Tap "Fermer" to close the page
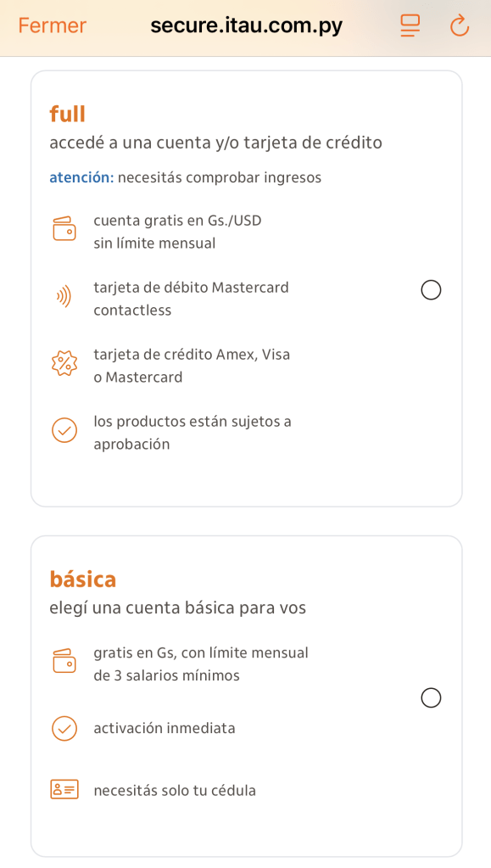 (x=51, y=25)
